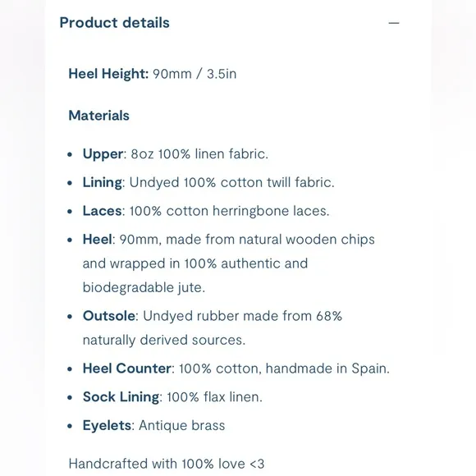Select the Eyelets bullet label
This screenshot has width=476, height=476.
[x=107, y=426]
